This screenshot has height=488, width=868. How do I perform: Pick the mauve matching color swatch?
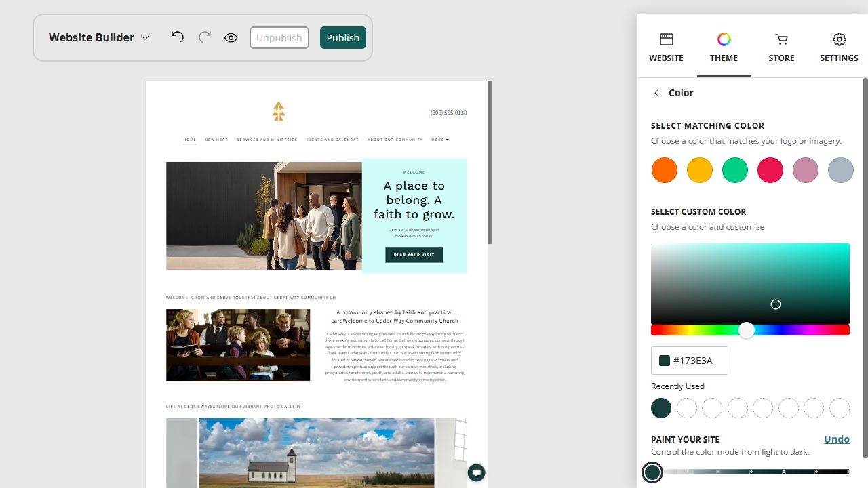[x=806, y=170]
